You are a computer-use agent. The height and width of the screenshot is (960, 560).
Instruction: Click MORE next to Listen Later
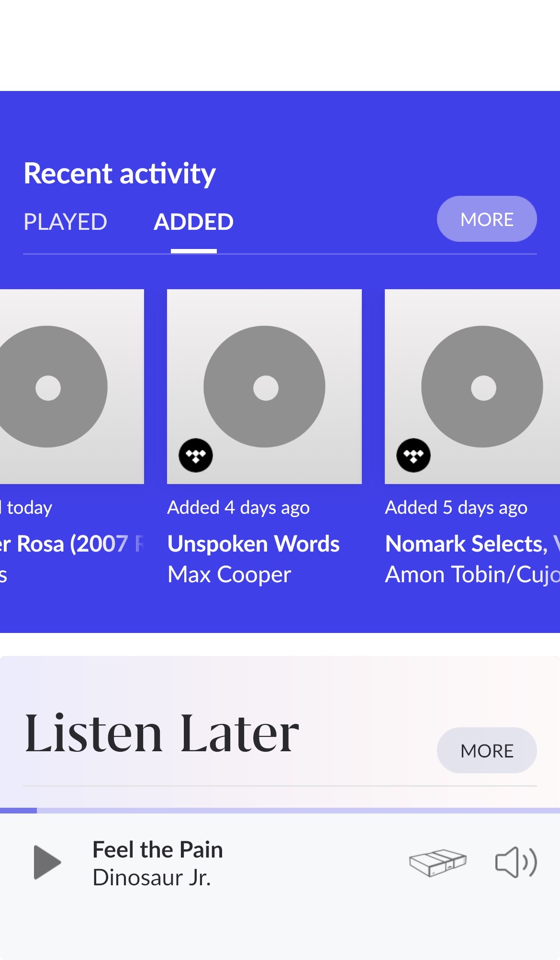point(486,751)
